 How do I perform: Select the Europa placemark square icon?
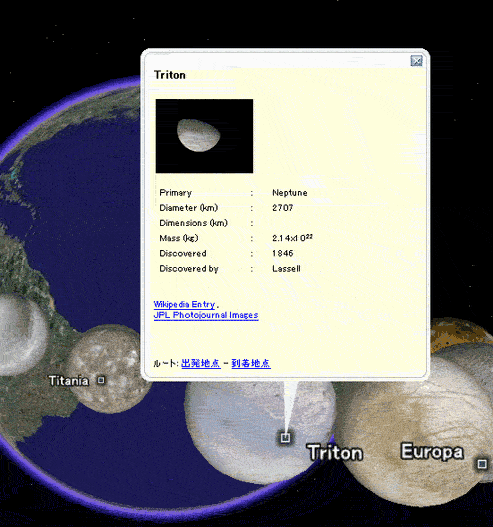[482, 464]
